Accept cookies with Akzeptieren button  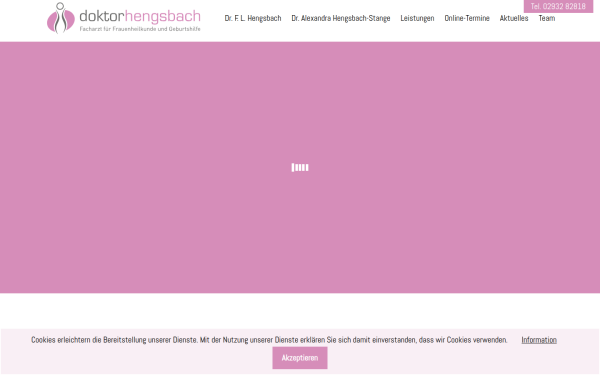tap(300, 358)
